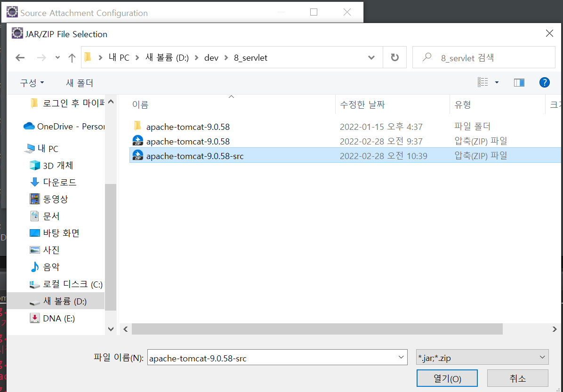Screen dimensions: 563x392
Task: Toggle the preview pane icon
Action: pyautogui.click(x=519, y=82)
